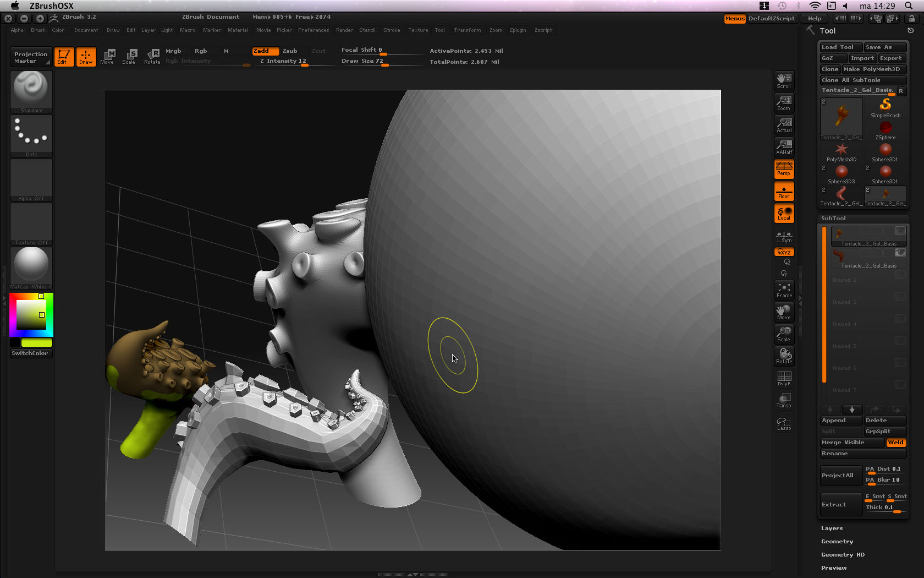Expand the Layers subpalette
The width and height of the screenshot is (924, 578).
[x=832, y=528]
